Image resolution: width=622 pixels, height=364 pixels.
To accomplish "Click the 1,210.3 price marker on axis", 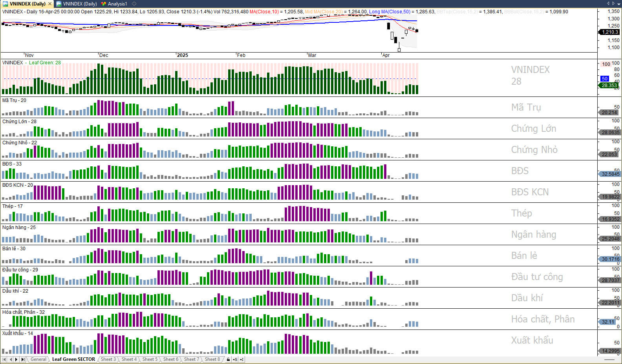I will pos(609,32).
